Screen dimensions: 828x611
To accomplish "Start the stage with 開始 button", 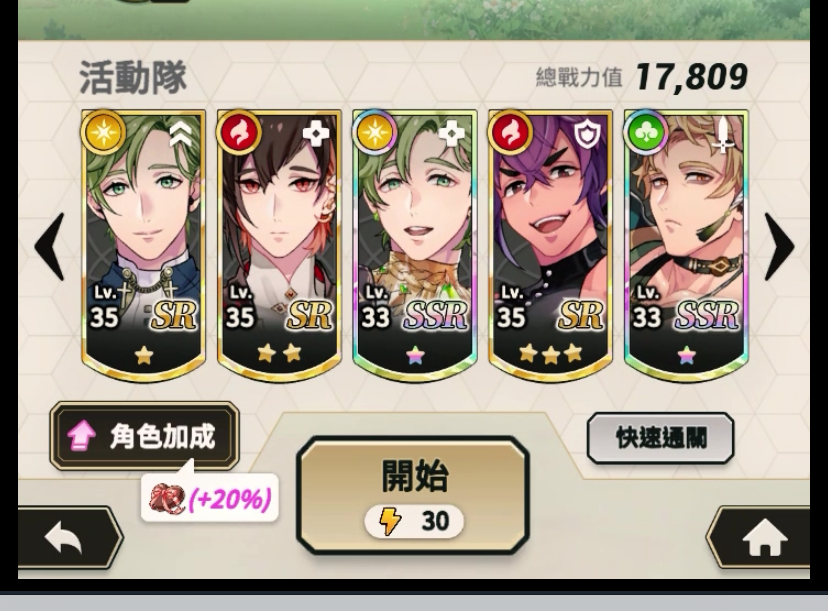I will point(413,495).
